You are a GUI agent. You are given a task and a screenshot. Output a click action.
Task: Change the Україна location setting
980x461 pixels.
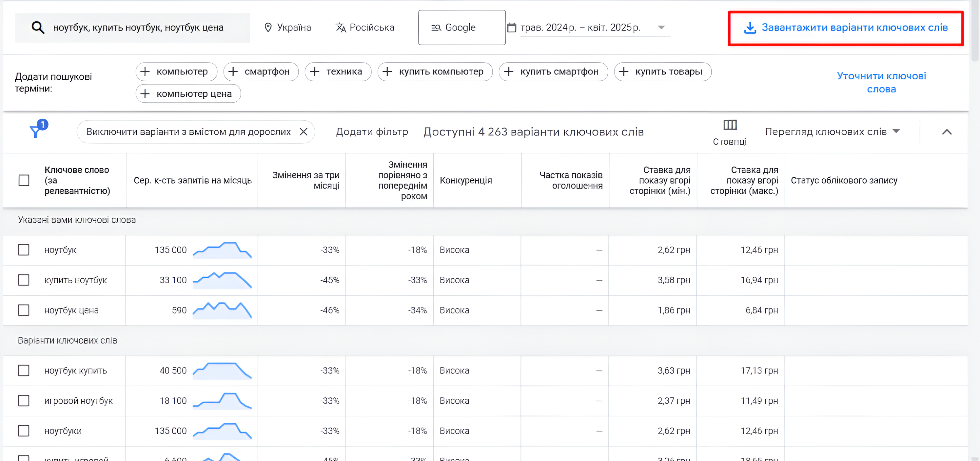pos(288,28)
